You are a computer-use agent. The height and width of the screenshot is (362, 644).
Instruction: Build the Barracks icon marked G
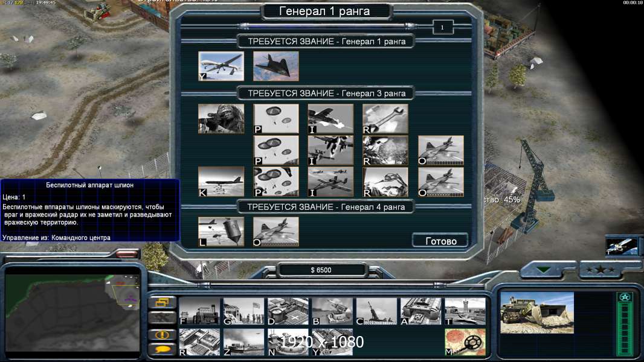point(244,311)
